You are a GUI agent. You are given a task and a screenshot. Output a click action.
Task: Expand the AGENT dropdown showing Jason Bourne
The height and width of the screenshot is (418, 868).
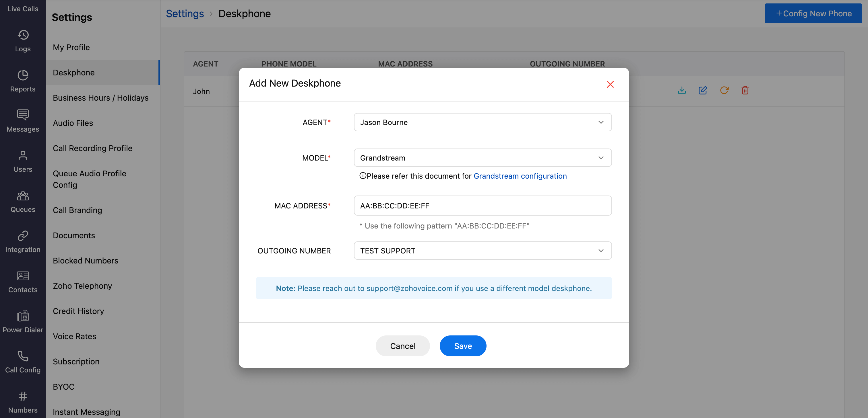[483, 122]
